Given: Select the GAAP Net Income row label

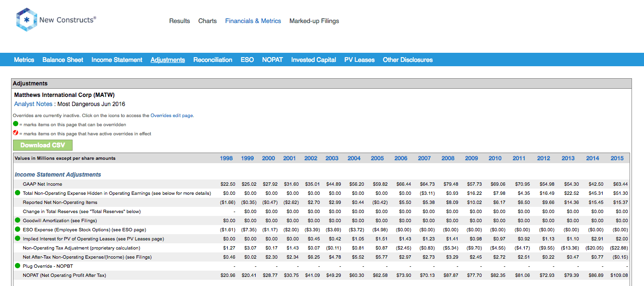Looking at the screenshot, I should [x=43, y=184].
